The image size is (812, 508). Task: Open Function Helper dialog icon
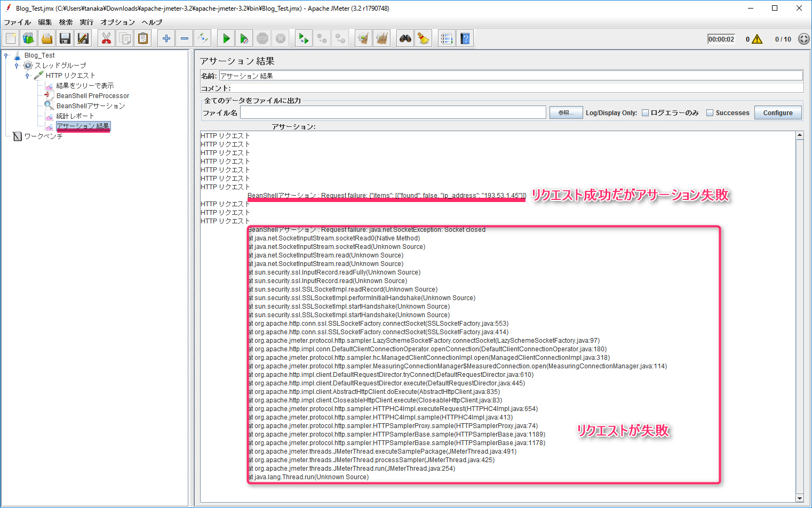[447, 38]
